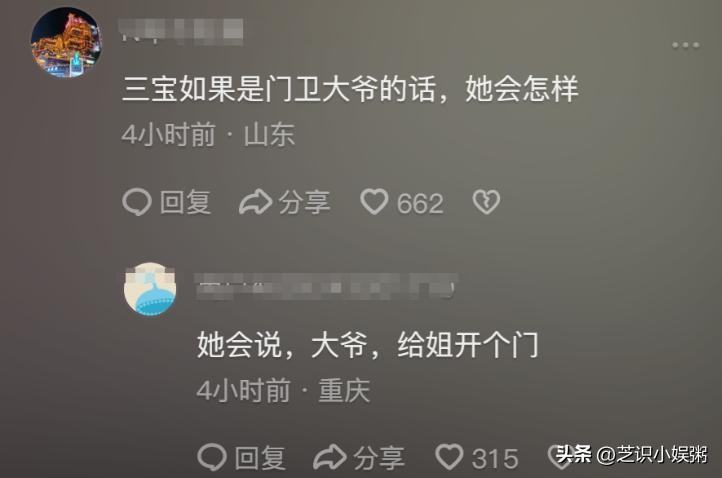Like the reply with 315 hearts
The height and width of the screenshot is (478, 722).
click(449, 457)
